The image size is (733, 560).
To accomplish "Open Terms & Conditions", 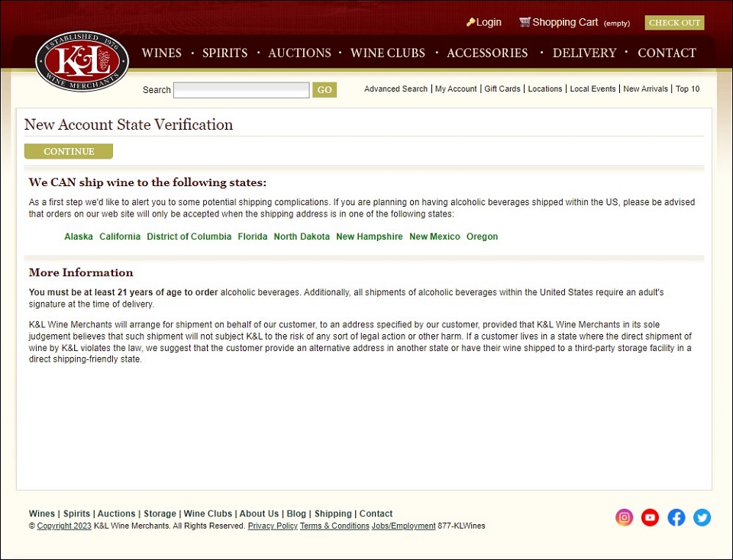I will point(334,526).
